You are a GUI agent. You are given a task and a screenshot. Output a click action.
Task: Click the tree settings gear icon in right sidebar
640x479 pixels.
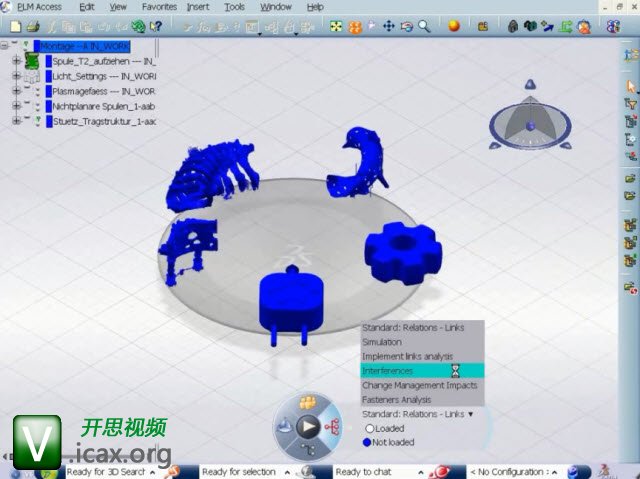(631, 139)
